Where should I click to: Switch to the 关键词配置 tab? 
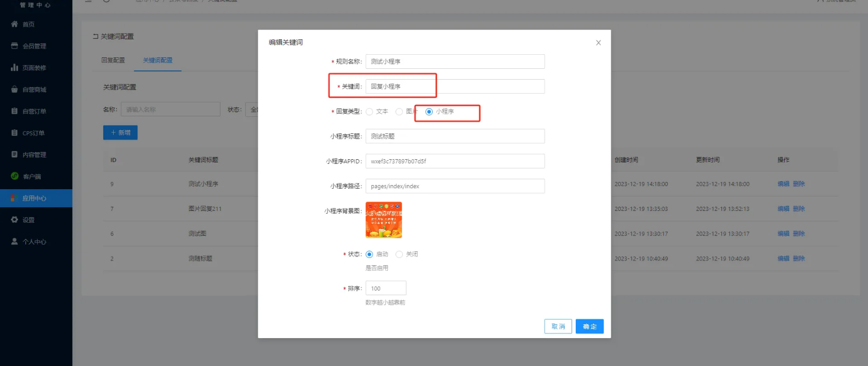[158, 60]
